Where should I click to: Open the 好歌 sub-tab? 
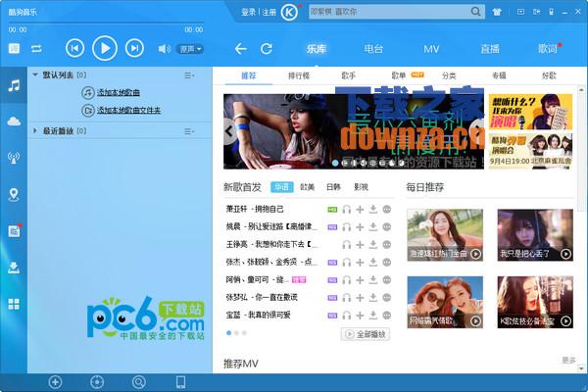pos(549,75)
